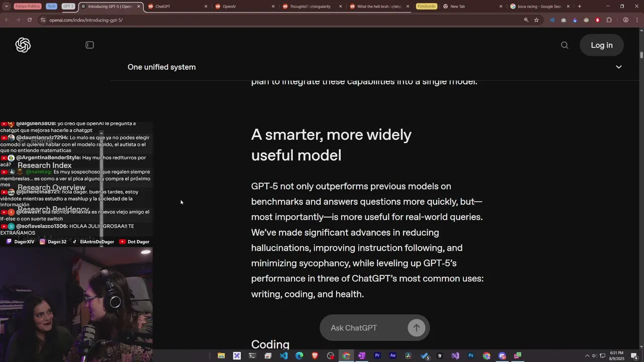Open the terminal icon in taskbar
This screenshot has height=362, width=644.
coord(252,356)
